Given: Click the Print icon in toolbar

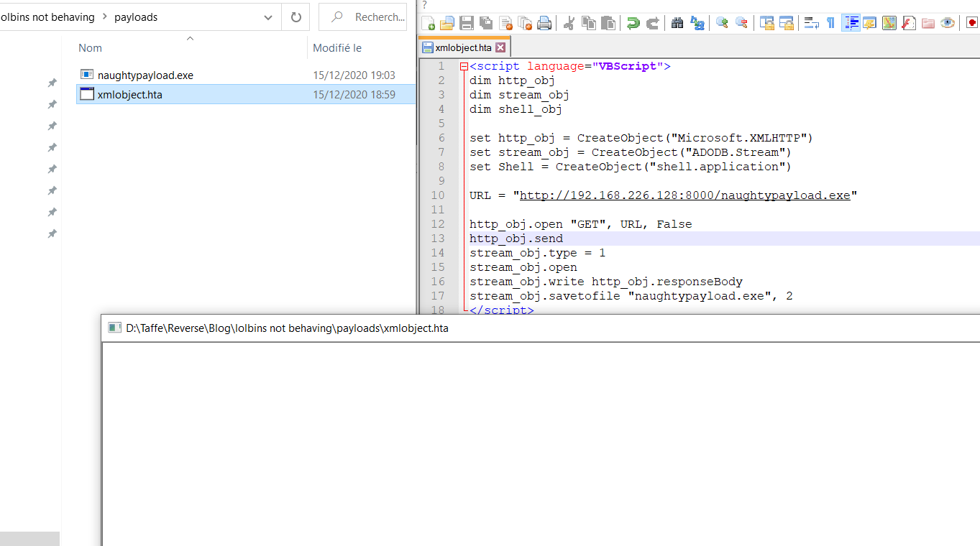Looking at the screenshot, I should [x=544, y=23].
